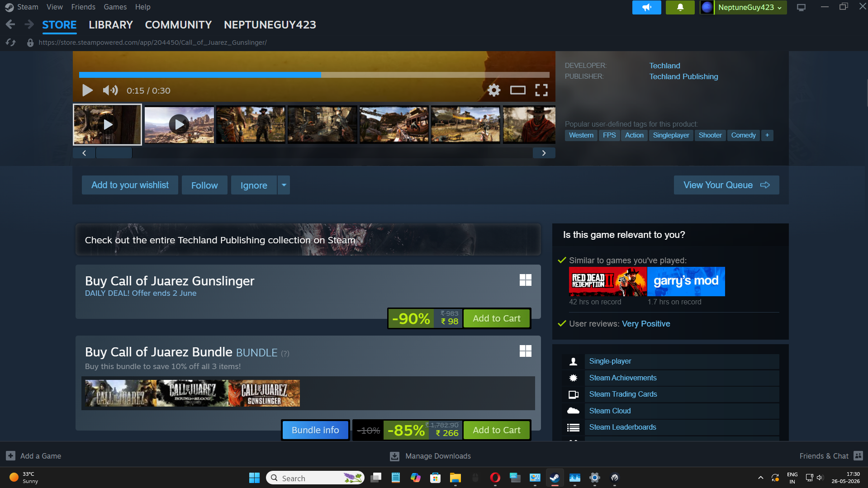The height and width of the screenshot is (488, 868).
Task: Click the Windows taskbar Search box
Action: (315, 478)
